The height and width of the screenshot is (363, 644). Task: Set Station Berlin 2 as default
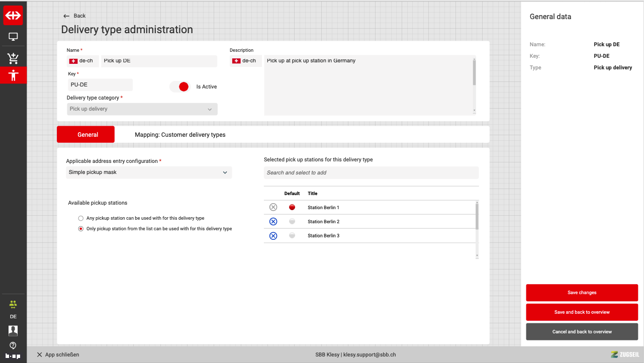(292, 222)
